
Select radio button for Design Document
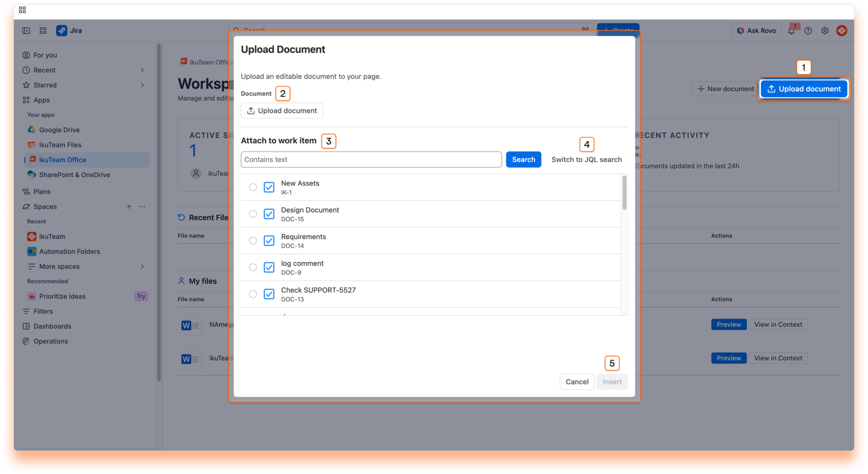pos(253,214)
